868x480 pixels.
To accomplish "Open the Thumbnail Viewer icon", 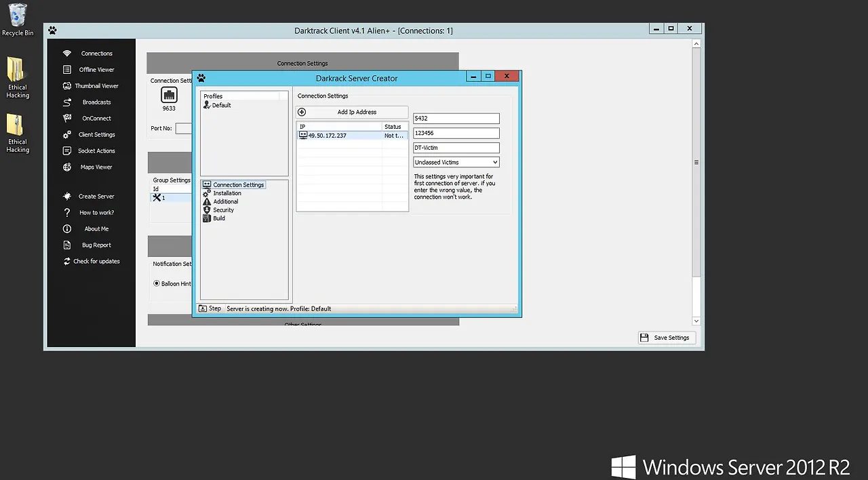I will [x=66, y=86].
